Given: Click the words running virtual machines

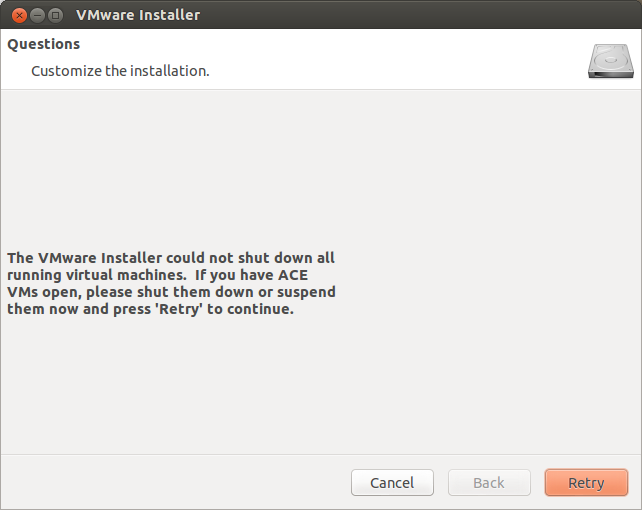Looking at the screenshot, I should click(97, 275).
